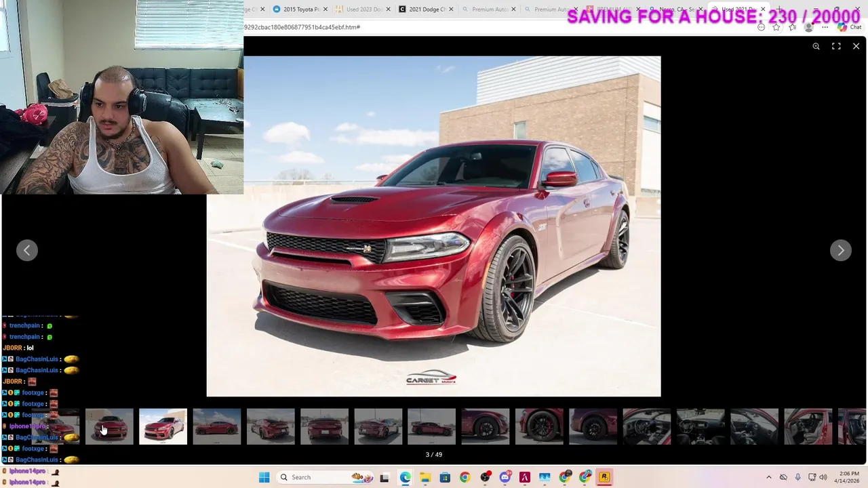This screenshot has height=488, width=868.
Task: Click the 3 / 49 photo counter
Action: pos(434,455)
